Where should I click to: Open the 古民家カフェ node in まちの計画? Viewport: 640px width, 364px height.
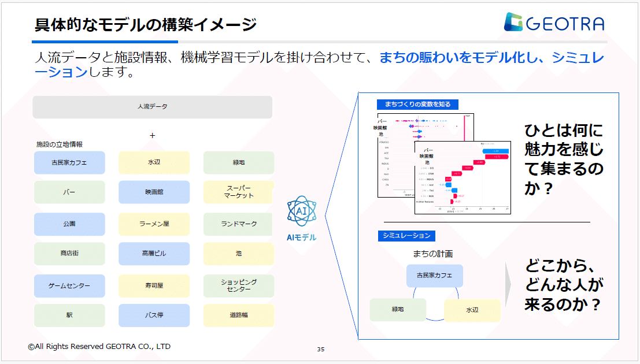tap(434, 276)
